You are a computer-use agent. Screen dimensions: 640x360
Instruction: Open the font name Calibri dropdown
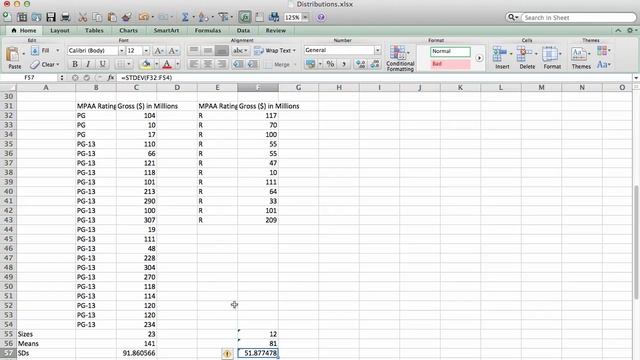point(121,51)
